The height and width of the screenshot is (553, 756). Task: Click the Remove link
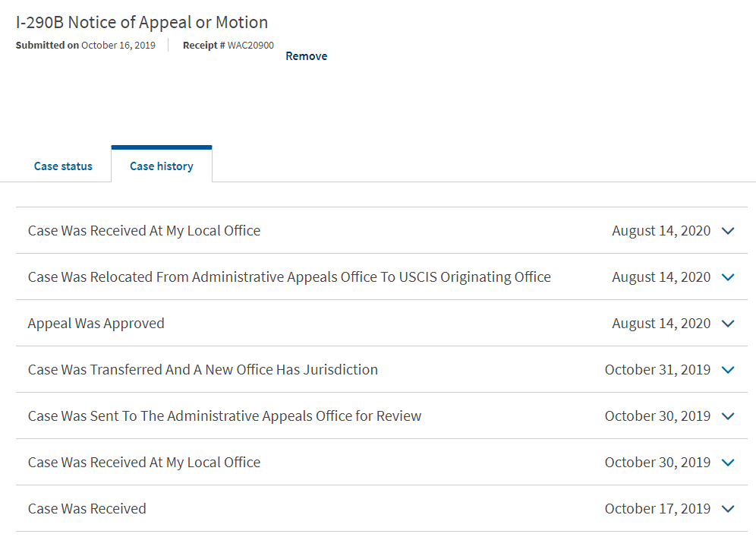coord(306,56)
